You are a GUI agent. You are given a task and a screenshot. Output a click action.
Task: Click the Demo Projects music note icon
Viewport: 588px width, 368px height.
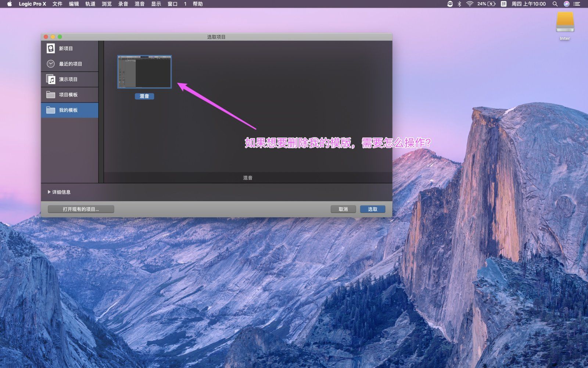click(51, 79)
